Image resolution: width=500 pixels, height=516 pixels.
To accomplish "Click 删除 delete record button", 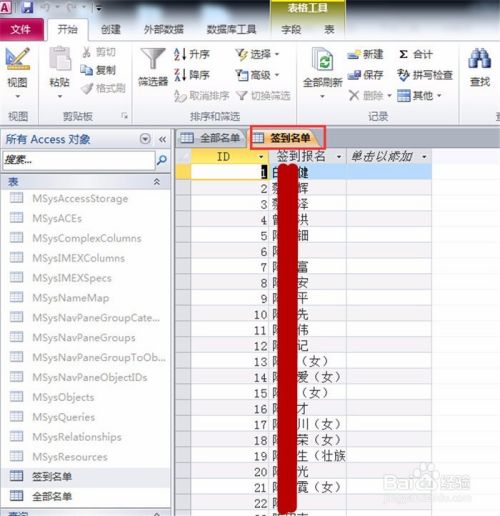I will point(369,96).
